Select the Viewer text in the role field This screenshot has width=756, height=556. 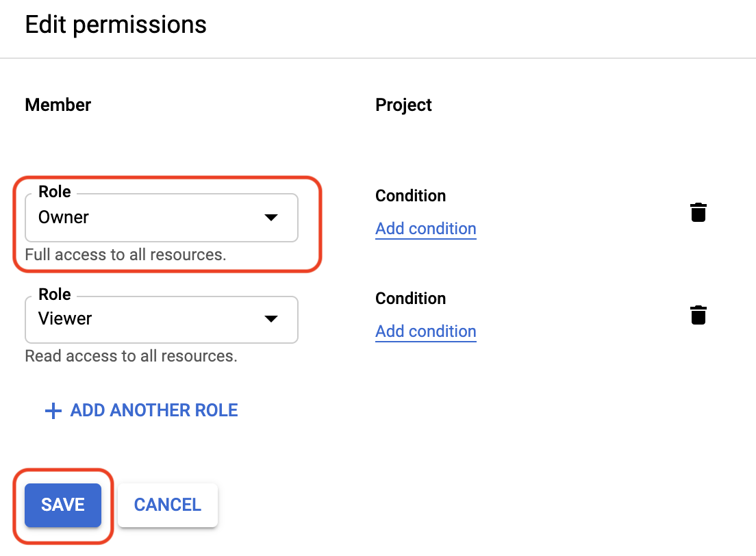coord(65,319)
